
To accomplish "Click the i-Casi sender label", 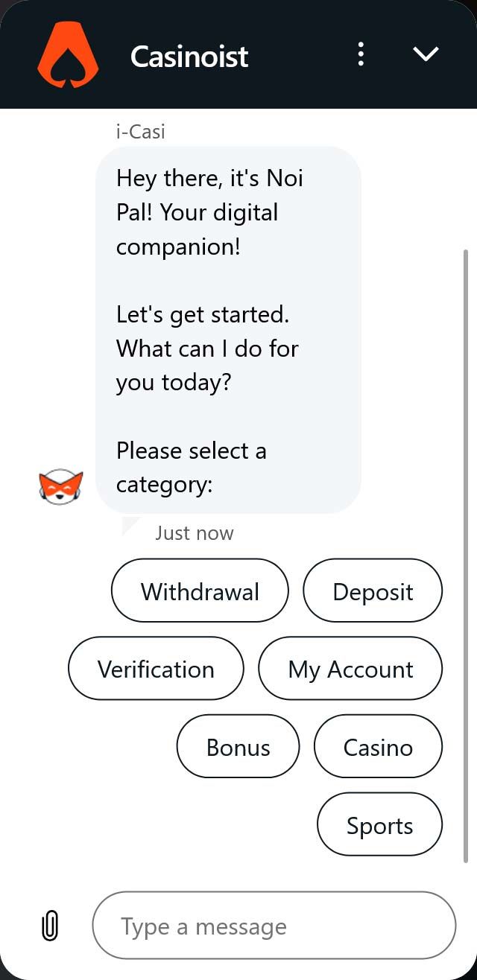I will (140, 132).
